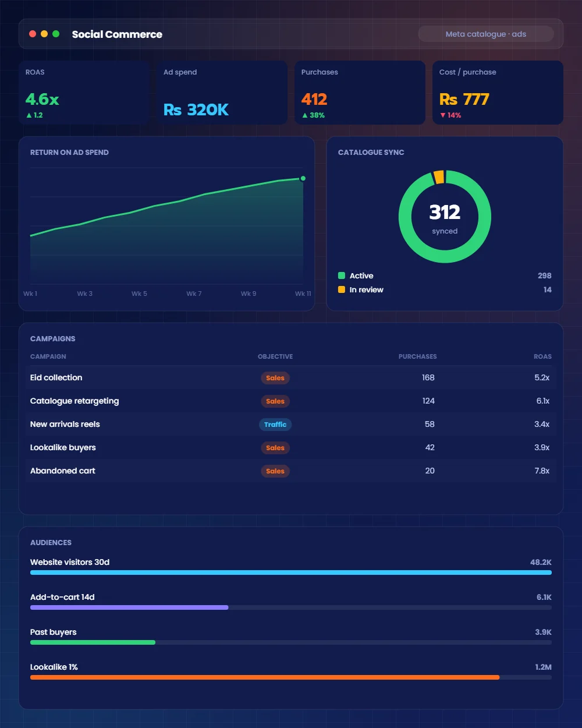Click the 168 purchases cell
The image size is (582, 728).
428,377
